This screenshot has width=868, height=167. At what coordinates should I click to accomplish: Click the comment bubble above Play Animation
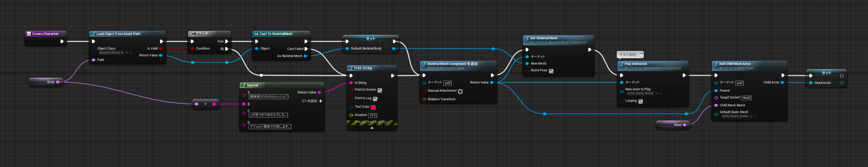[630, 55]
